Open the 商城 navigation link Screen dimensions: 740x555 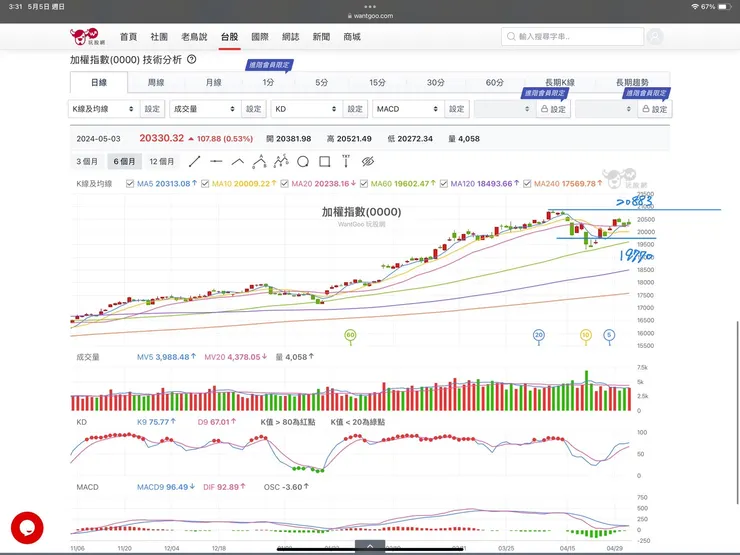(x=352, y=37)
